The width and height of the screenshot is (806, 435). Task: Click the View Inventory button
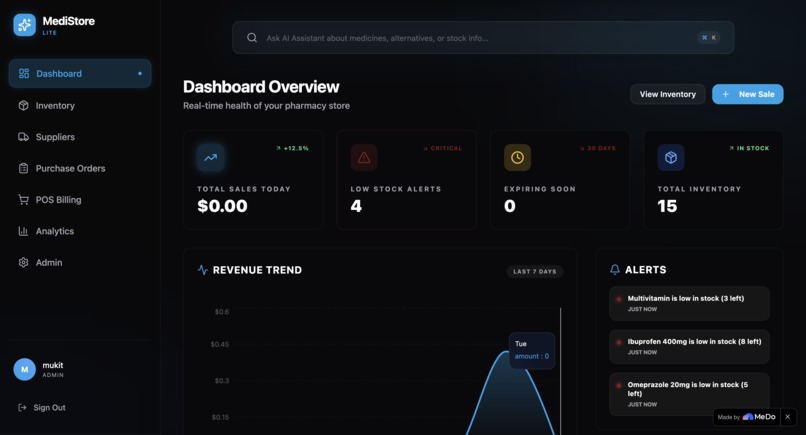668,94
